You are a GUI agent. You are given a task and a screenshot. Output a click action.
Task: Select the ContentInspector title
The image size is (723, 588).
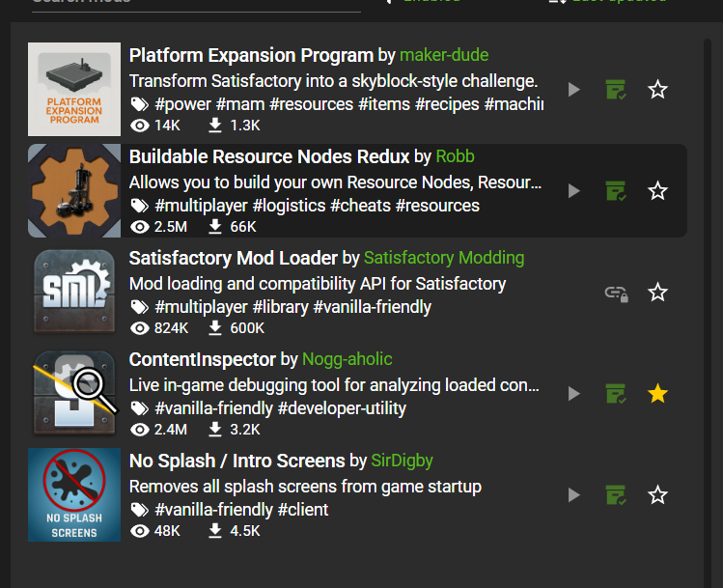tap(203, 360)
